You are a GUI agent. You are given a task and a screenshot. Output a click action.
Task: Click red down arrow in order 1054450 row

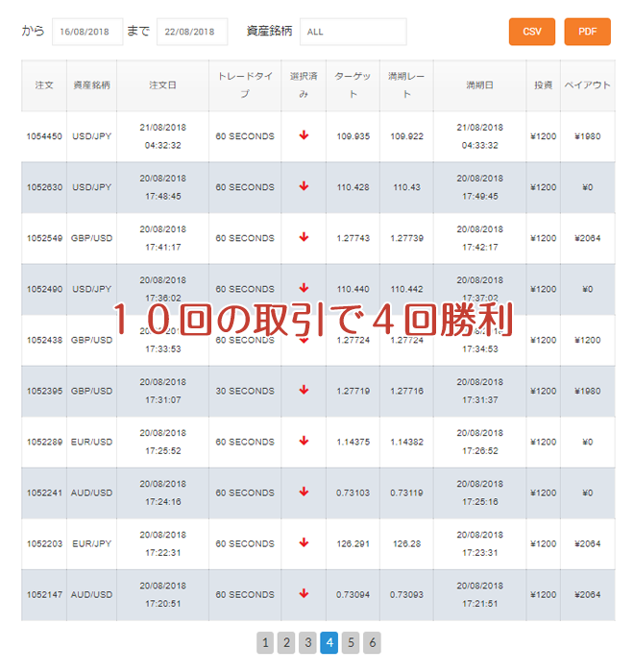304,135
